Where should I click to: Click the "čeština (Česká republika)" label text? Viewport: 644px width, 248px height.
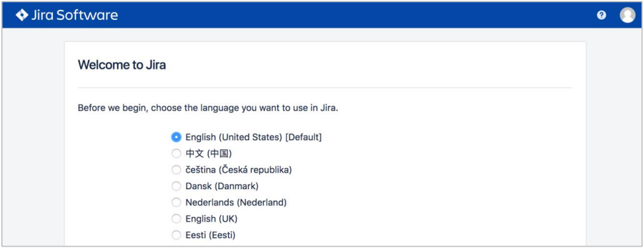238,170
